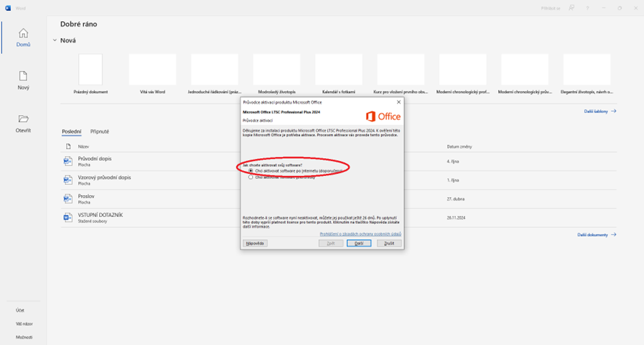Image resolution: width=644 pixels, height=345 pixels.
Task: Choose the Prázdný dokument template thumbnail
Action: tap(91, 70)
